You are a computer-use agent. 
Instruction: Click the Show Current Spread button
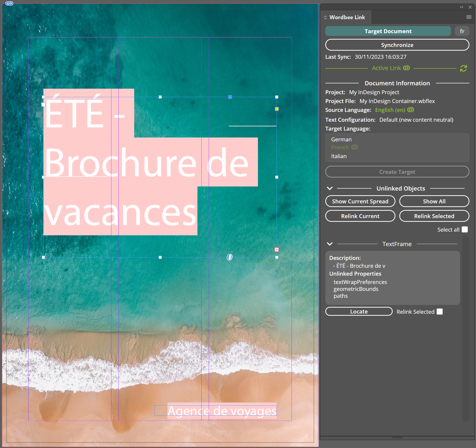click(360, 201)
